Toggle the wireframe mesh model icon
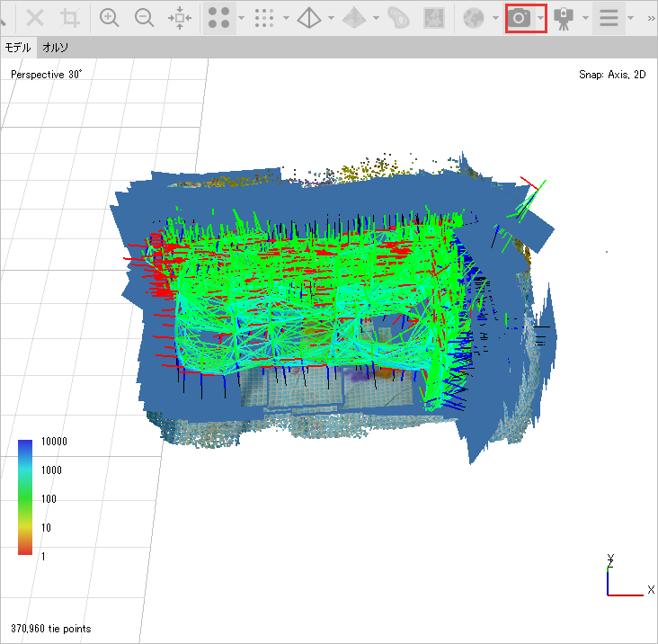Image resolution: width=658 pixels, height=644 pixels. tap(309, 18)
